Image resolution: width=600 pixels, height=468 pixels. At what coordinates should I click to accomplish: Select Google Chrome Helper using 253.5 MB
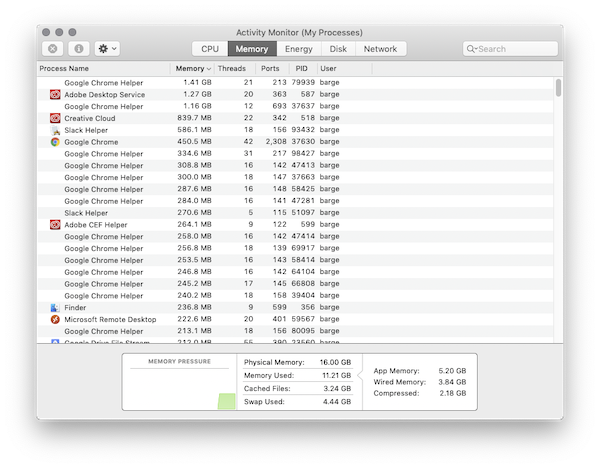pos(295,260)
